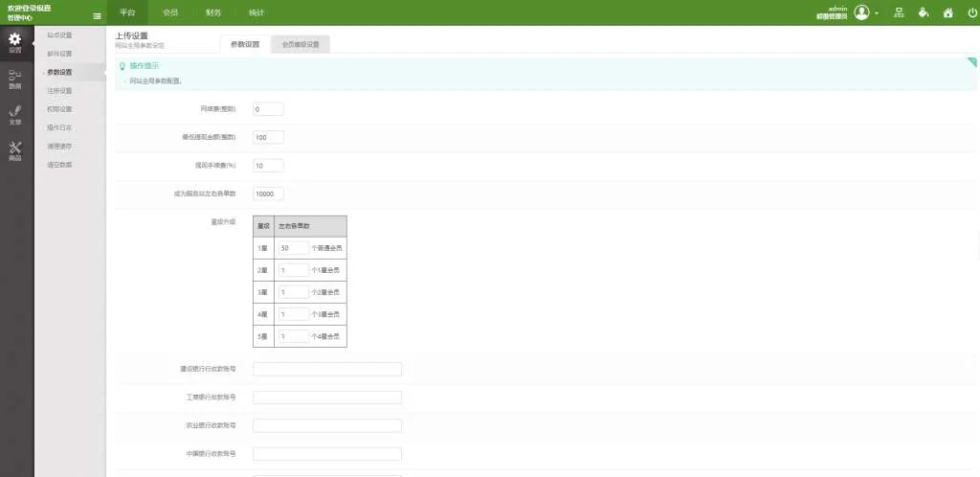Image resolution: width=980 pixels, height=477 pixels.
Task: Click the admin user avatar icon
Action: pos(861,12)
